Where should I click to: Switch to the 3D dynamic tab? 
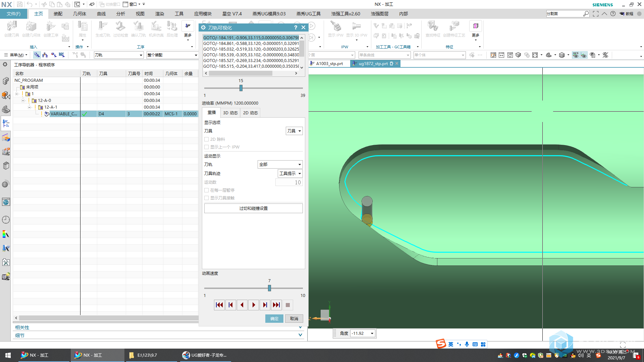[x=230, y=113]
